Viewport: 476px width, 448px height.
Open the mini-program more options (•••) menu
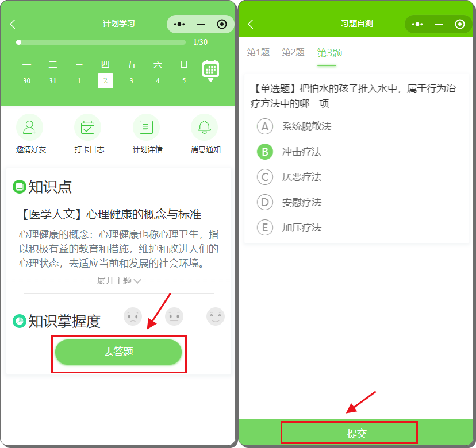click(x=178, y=24)
